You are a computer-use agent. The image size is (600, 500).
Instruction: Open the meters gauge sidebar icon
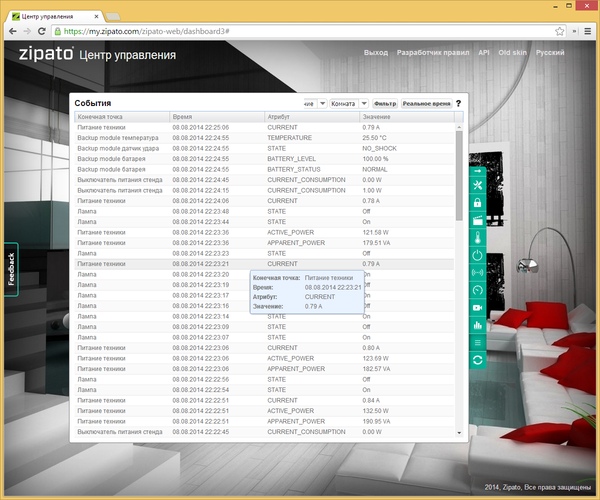478,290
